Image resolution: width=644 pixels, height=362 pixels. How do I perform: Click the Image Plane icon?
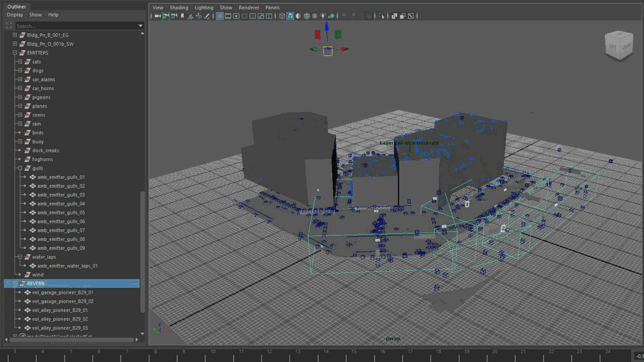tap(190, 16)
